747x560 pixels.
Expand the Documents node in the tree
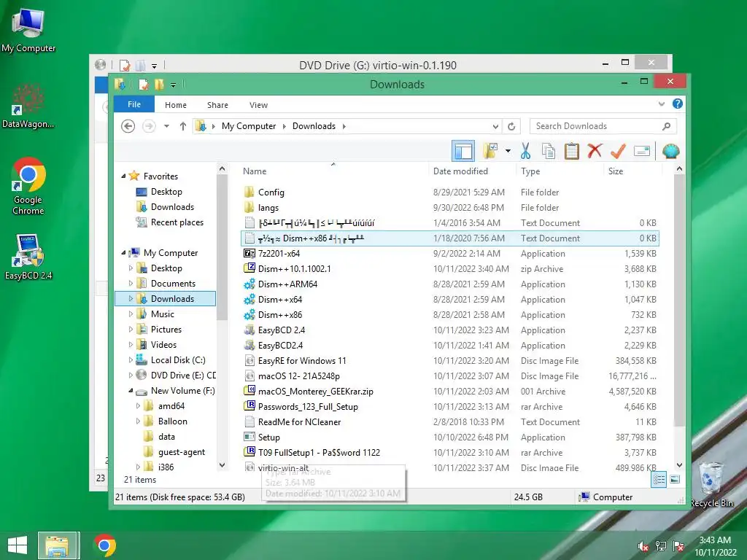click(131, 284)
